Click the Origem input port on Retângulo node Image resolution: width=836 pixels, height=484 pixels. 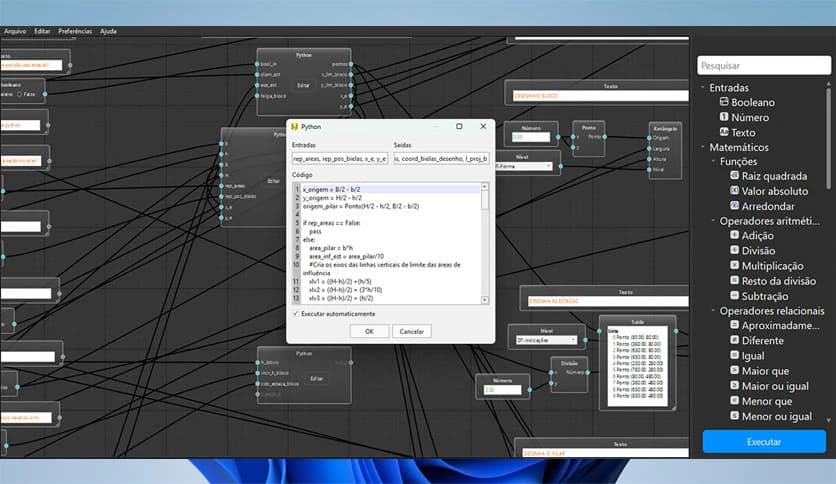(649, 138)
